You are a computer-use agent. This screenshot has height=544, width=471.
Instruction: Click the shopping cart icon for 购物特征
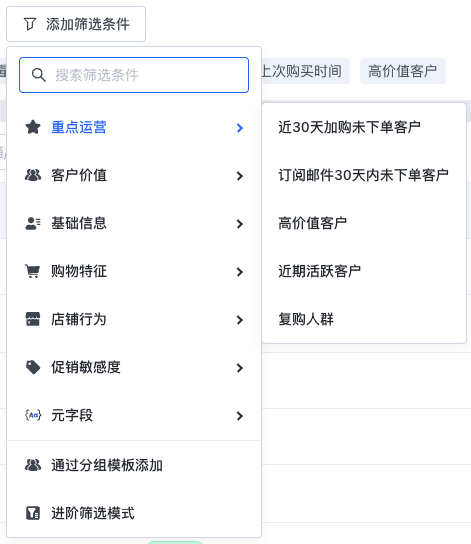tap(33, 271)
